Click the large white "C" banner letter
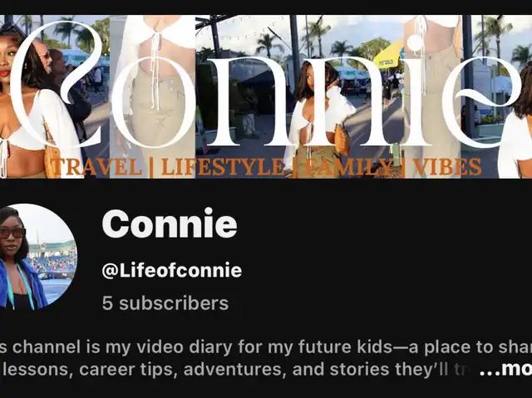 coord(56,85)
